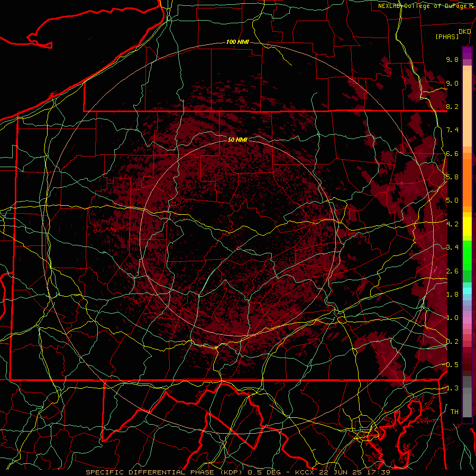
Task: Click the 3.4 value on the color scale
Action: [452, 248]
